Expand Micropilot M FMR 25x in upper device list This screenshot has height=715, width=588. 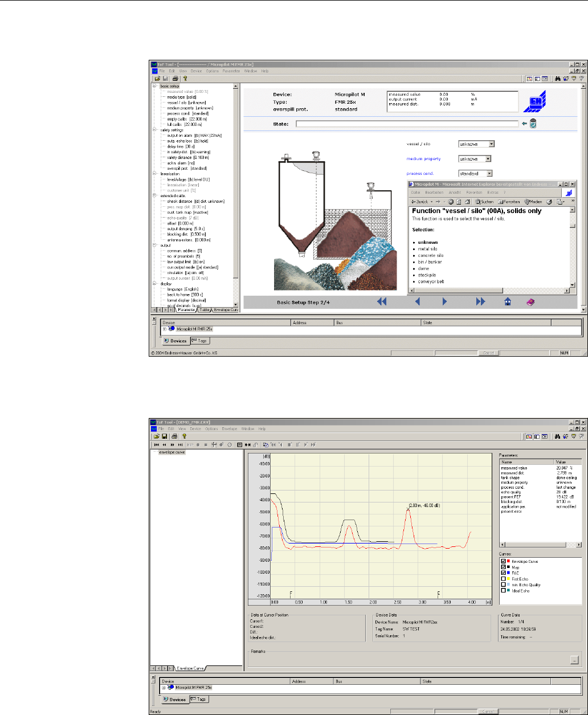[165, 329]
